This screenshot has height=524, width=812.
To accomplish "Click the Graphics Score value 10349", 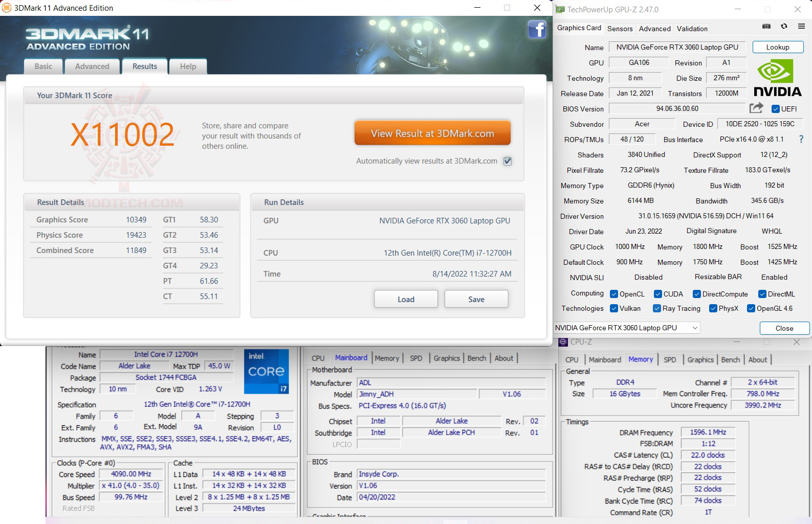I will pos(136,220).
